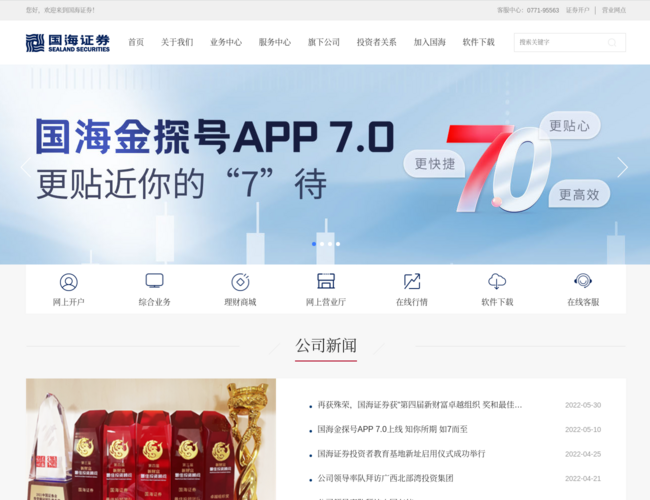650x500 pixels.
Task: Click the 在线客服 headset support icon
Action: tap(583, 282)
